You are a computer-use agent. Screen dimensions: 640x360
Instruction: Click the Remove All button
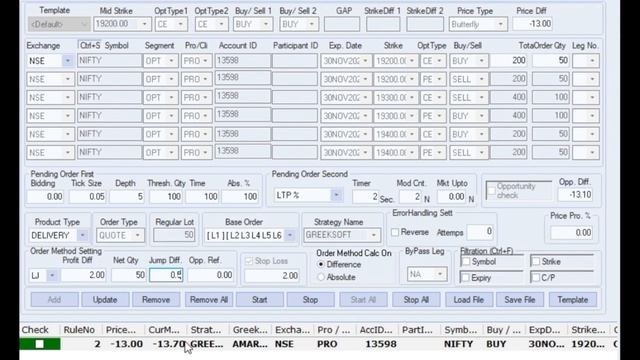pyautogui.click(x=209, y=300)
